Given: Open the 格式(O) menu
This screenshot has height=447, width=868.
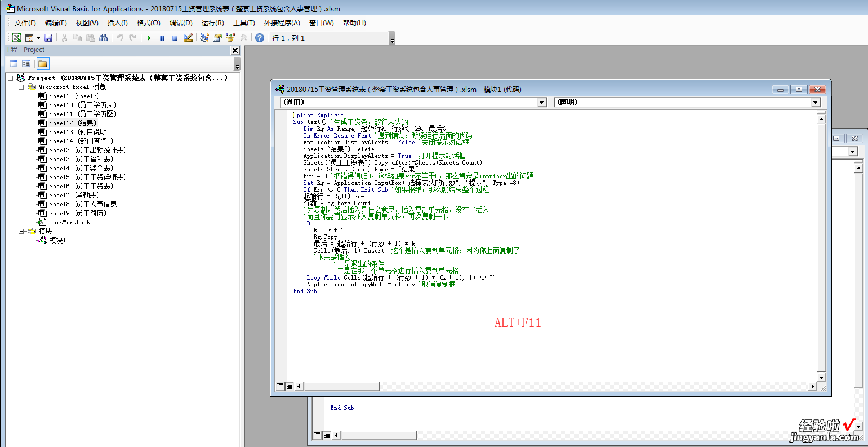Looking at the screenshot, I should click(x=149, y=23).
